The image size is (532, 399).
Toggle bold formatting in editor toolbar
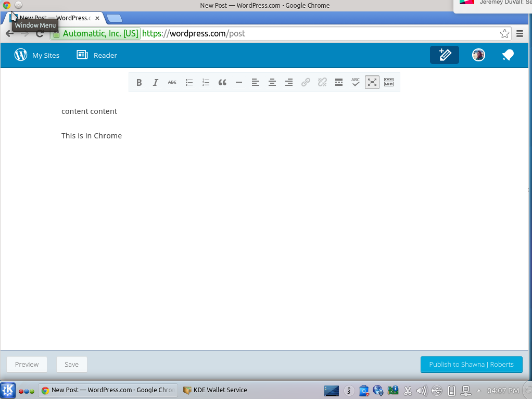click(x=139, y=82)
